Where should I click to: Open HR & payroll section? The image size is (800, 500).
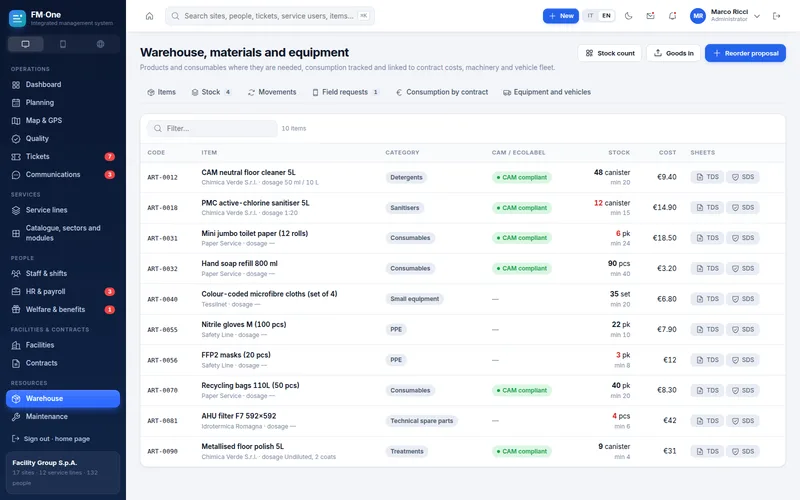(x=63, y=292)
